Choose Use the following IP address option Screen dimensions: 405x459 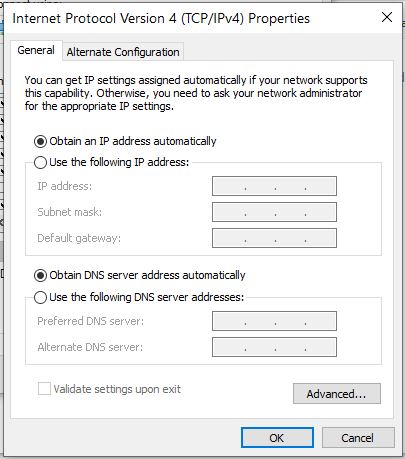pos(40,163)
